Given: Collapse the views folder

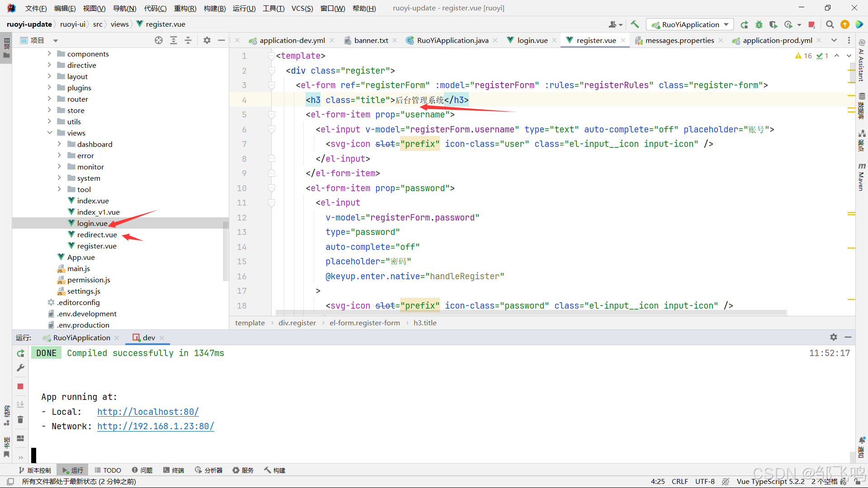Looking at the screenshot, I should [x=49, y=133].
